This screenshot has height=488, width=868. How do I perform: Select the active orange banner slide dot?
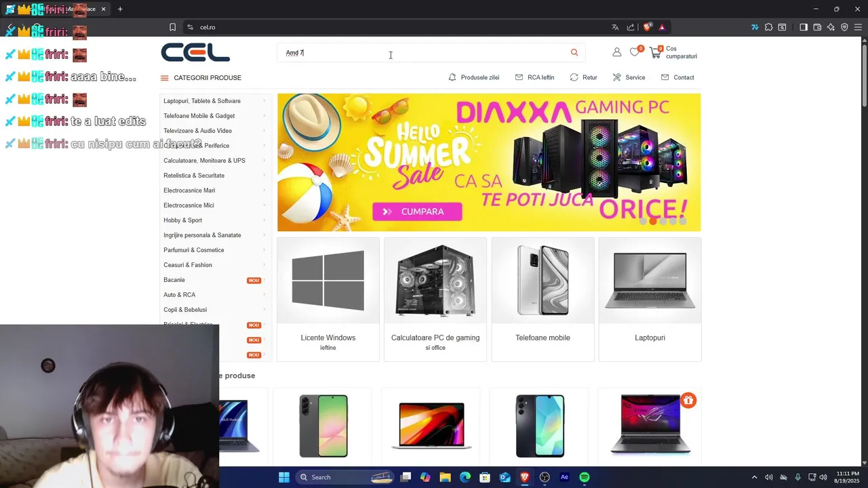point(653,221)
